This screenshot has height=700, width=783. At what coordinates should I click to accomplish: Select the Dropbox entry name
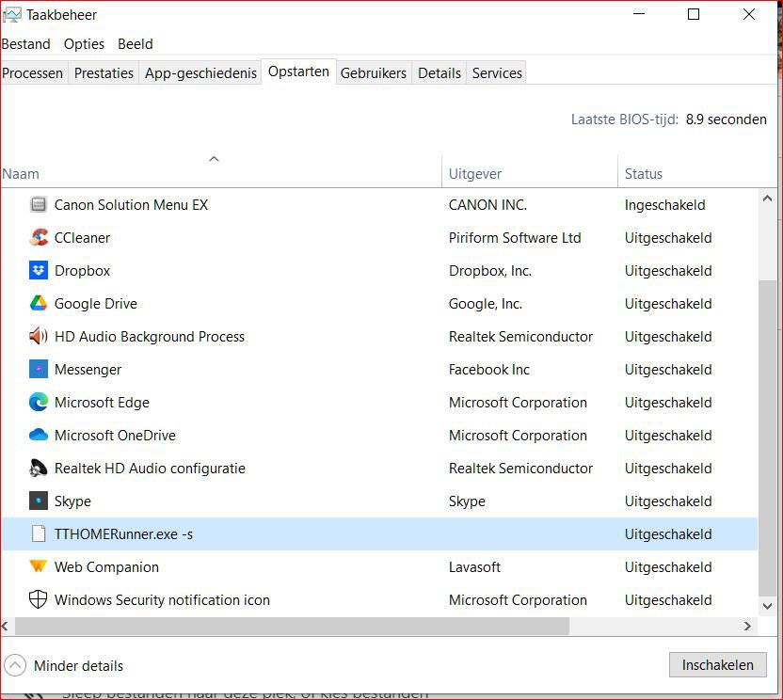pos(82,271)
